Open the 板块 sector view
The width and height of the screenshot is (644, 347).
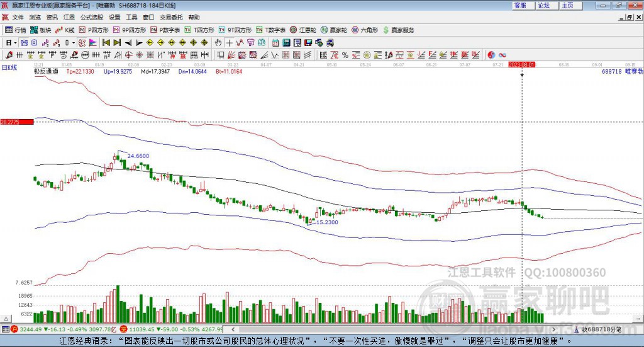coord(41,30)
